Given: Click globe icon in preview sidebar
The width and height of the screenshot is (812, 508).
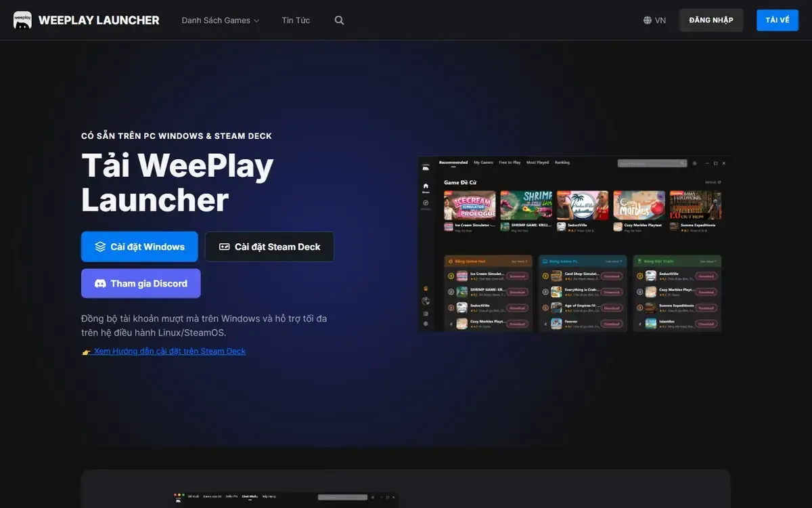Looking at the screenshot, I should (x=426, y=301).
